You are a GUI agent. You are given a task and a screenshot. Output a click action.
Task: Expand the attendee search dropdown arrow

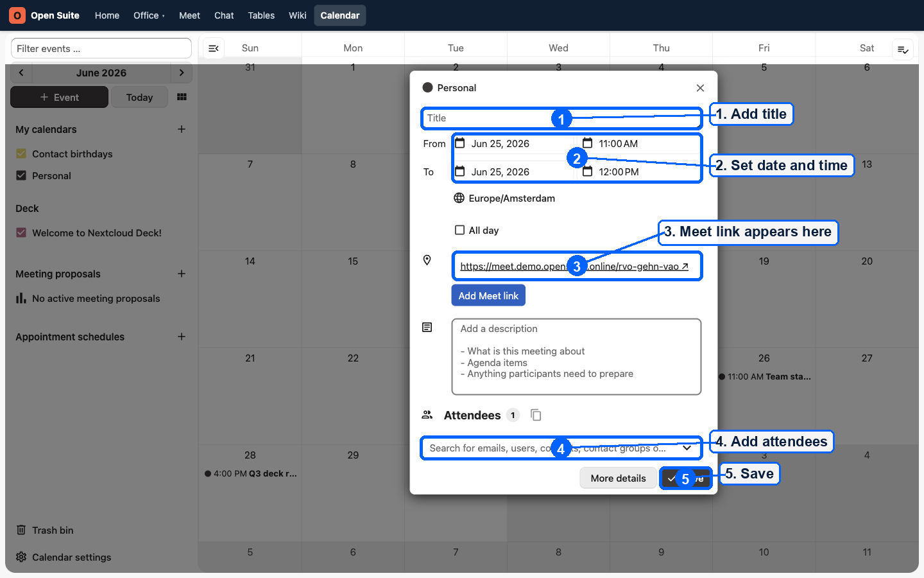coord(687,448)
